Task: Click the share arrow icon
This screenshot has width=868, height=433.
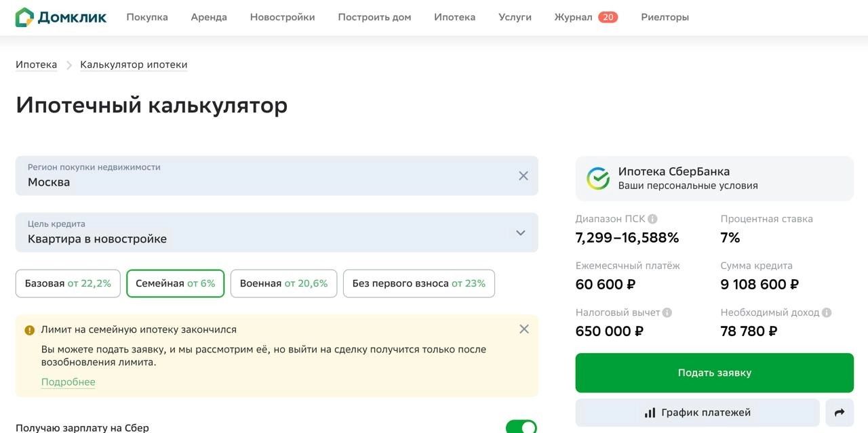Action: (x=840, y=413)
